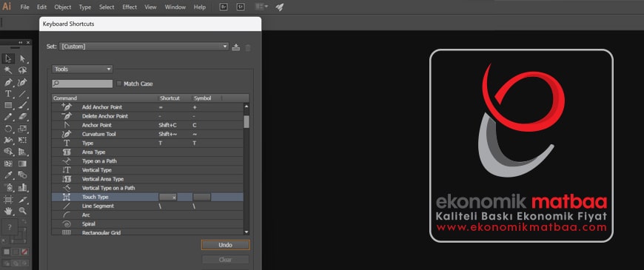
Task: Select the Column Graph tool
Action: tap(23, 187)
